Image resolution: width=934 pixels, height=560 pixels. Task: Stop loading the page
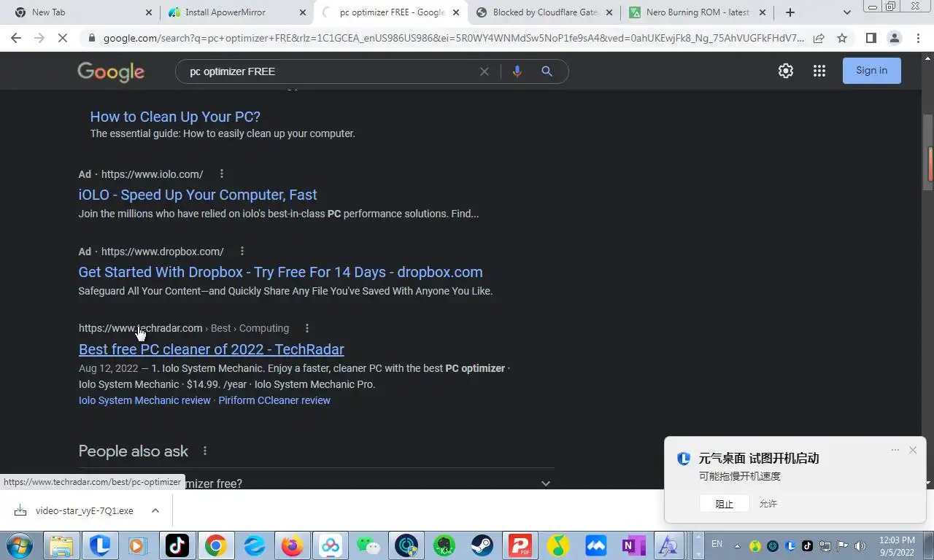coord(63,39)
